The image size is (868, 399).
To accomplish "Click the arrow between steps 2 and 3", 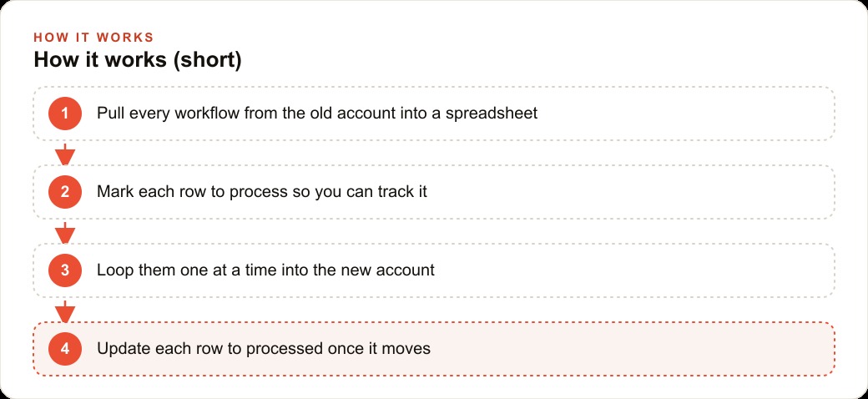I will (x=65, y=232).
